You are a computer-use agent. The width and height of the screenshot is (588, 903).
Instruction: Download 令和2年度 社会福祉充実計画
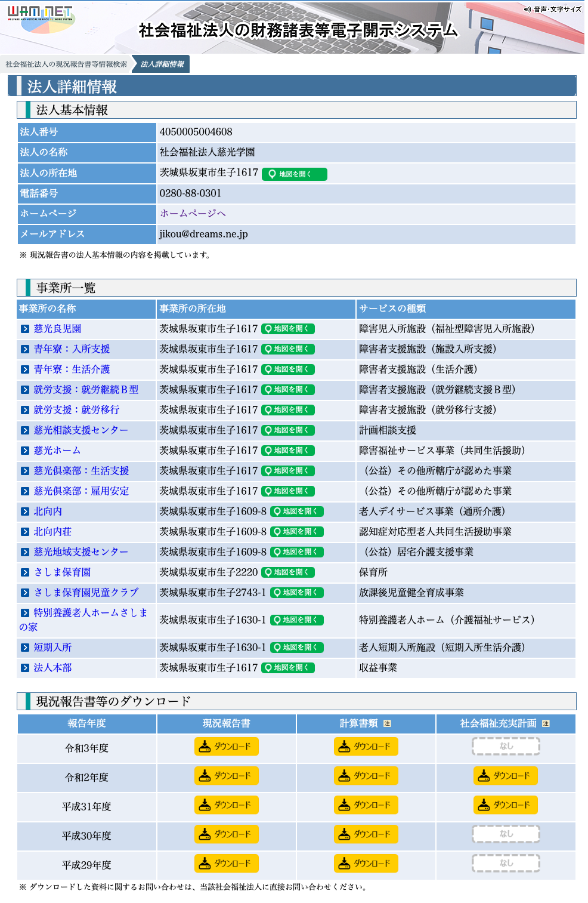(x=506, y=776)
